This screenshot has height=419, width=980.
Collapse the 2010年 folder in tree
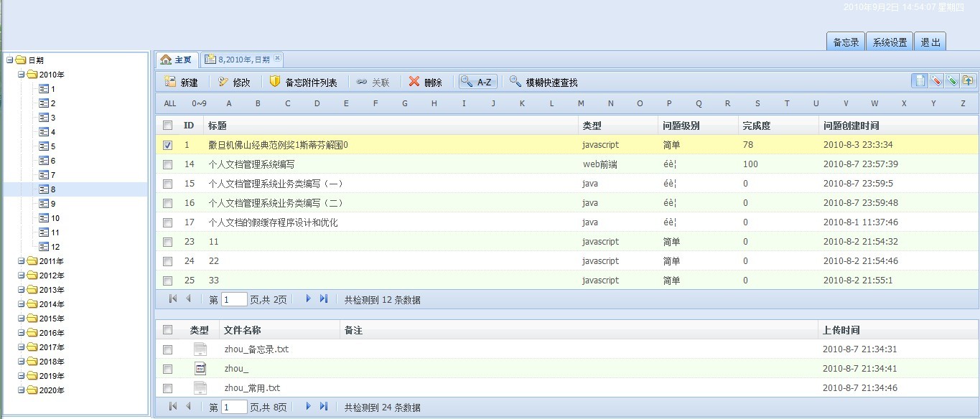pyautogui.click(x=19, y=74)
